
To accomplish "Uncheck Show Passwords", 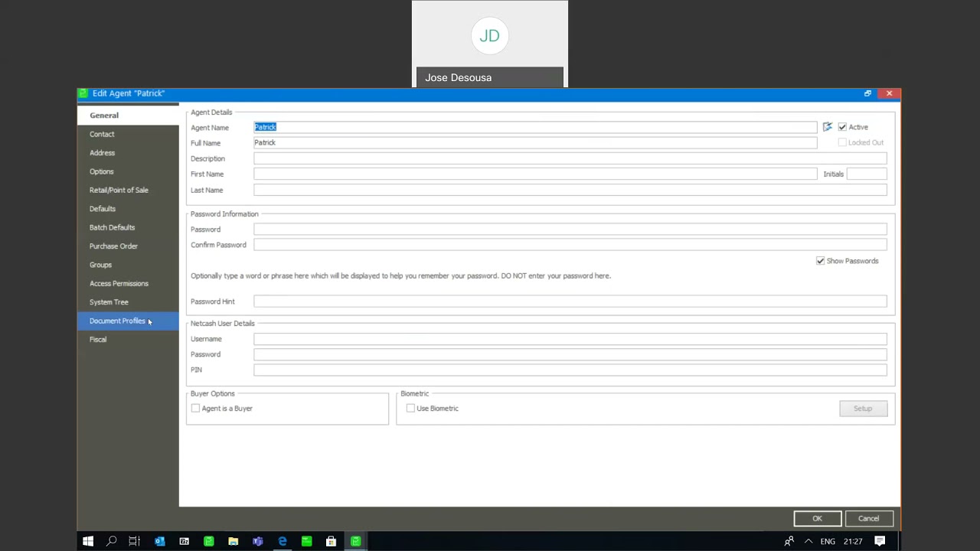I will [820, 261].
